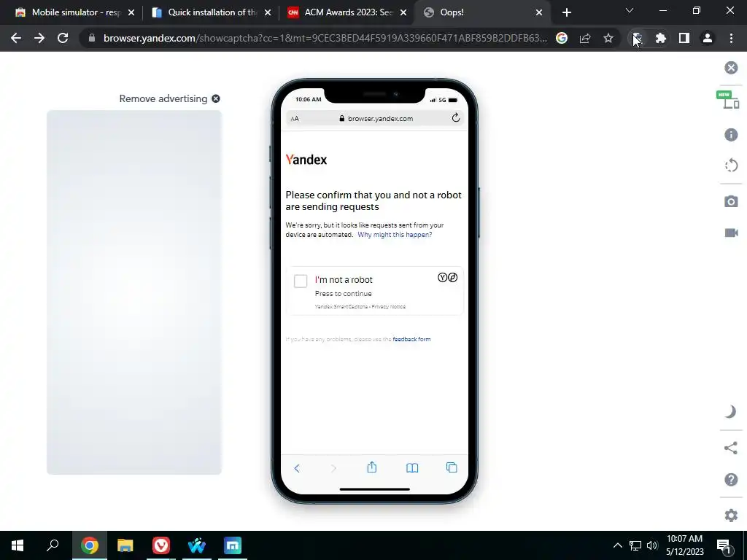Tap phone browser bookmarks book icon
The width and height of the screenshot is (747, 560).
412,468
